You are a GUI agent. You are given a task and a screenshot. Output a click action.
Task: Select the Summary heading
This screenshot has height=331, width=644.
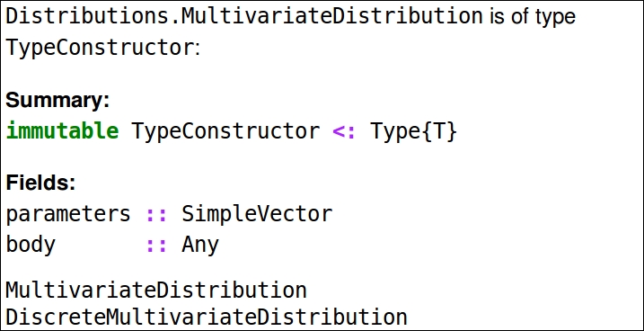coord(57,101)
